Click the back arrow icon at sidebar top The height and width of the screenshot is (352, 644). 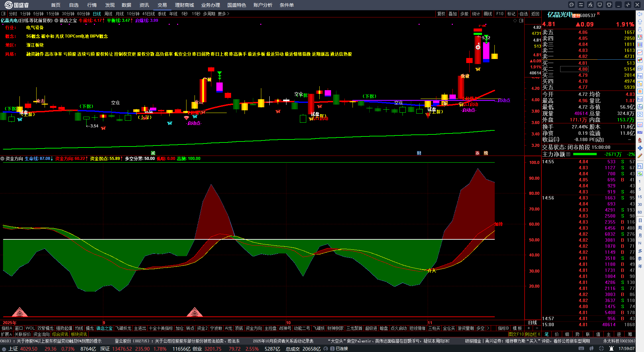point(640,14)
